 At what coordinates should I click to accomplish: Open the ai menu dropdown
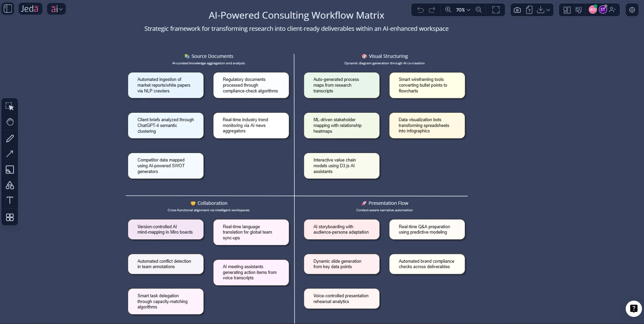point(56,8)
